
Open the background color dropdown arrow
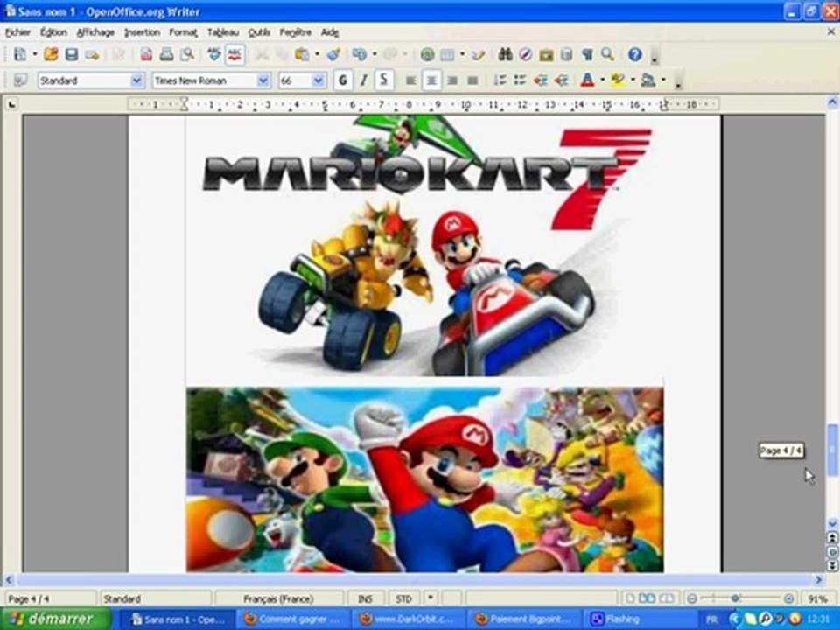point(663,80)
